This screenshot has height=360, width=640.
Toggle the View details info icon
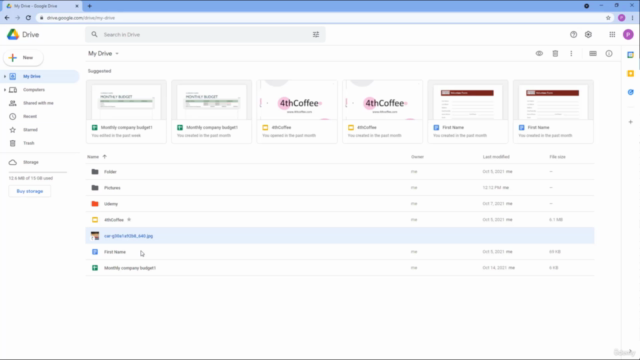coord(609,53)
